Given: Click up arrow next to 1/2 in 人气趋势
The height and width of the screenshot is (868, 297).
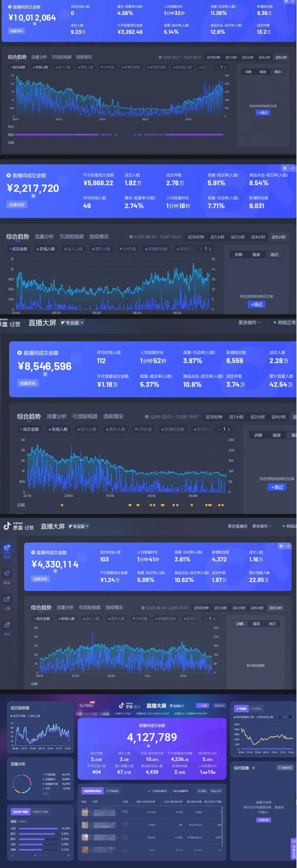Looking at the screenshot, I should (280, 717).
